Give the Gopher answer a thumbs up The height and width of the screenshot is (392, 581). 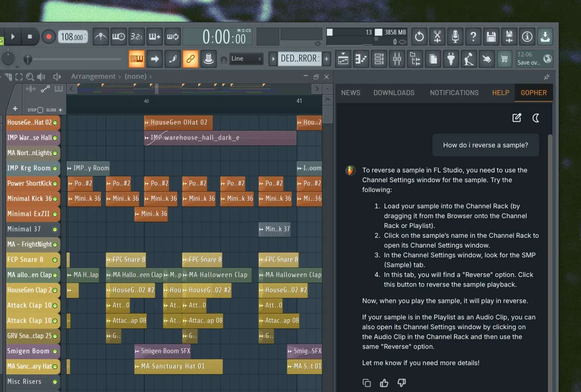(384, 383)
